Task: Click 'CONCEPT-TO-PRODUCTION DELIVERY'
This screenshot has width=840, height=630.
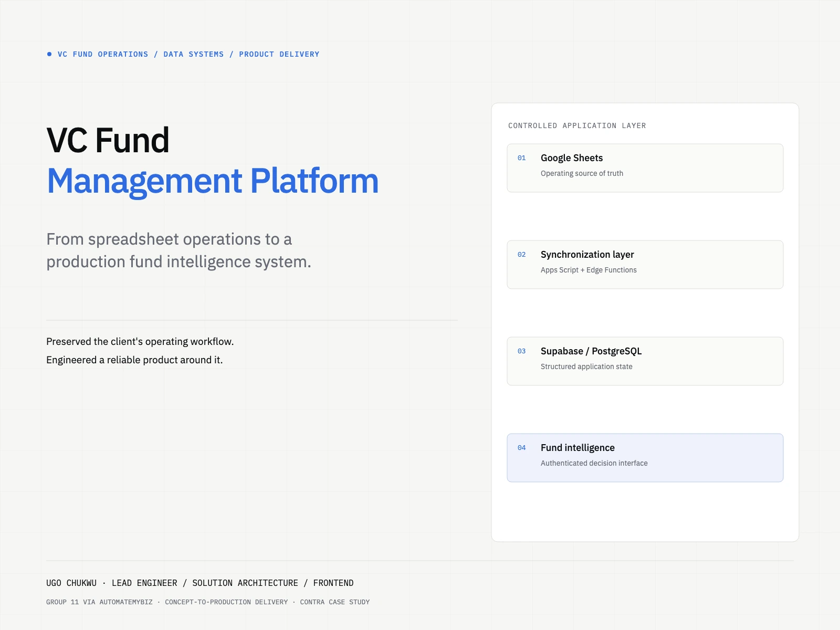Action: pos(226,602)
